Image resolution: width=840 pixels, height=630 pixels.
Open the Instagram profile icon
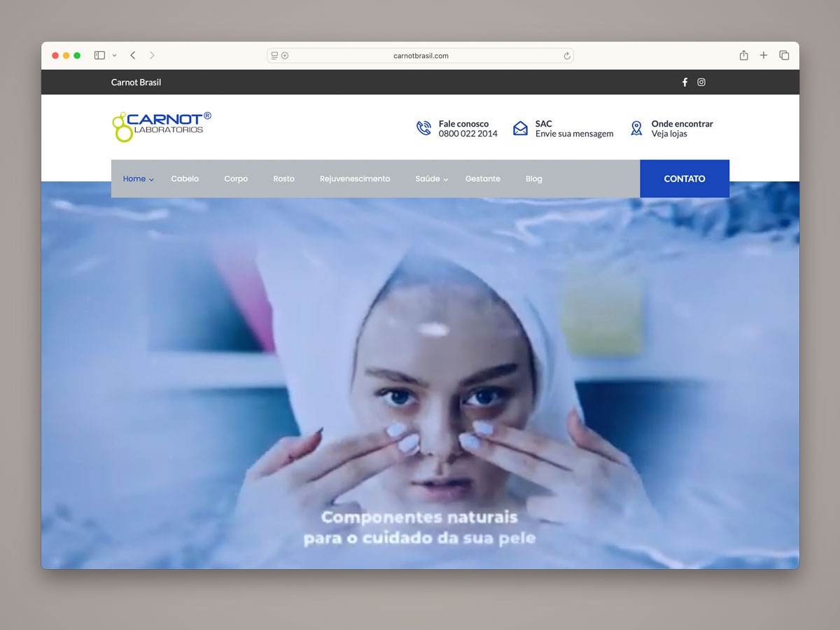click(701, 82)
